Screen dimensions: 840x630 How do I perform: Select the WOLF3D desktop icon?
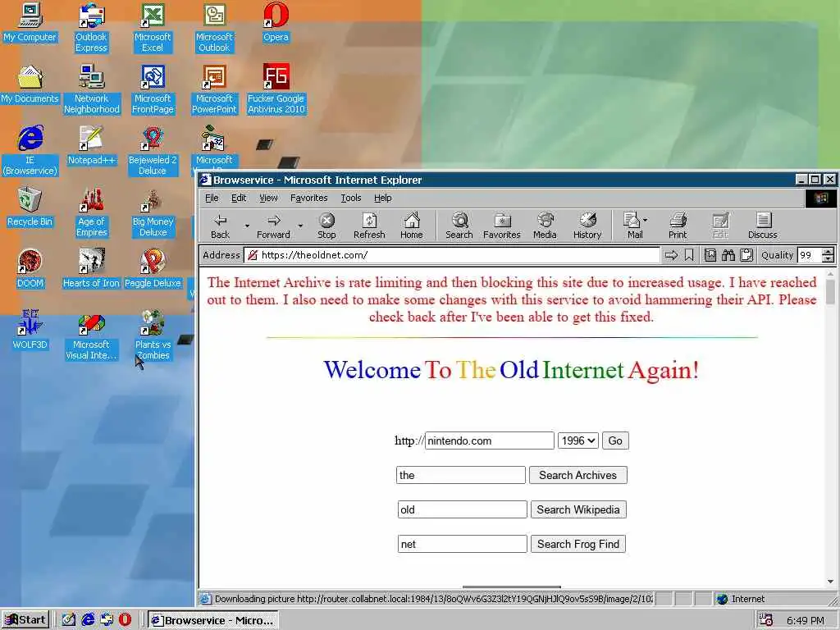pos(30,330)
